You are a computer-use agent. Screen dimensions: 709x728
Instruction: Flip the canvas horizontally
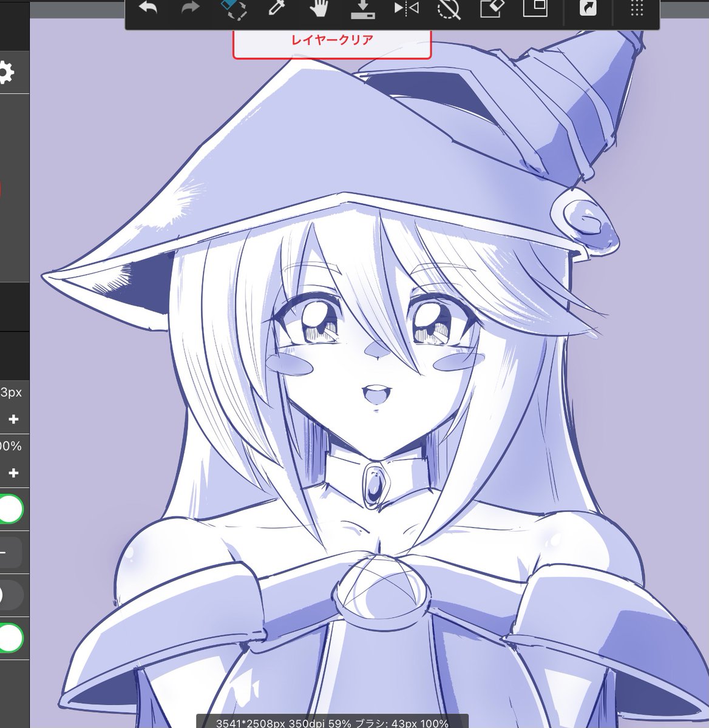(x=406, y=8)
